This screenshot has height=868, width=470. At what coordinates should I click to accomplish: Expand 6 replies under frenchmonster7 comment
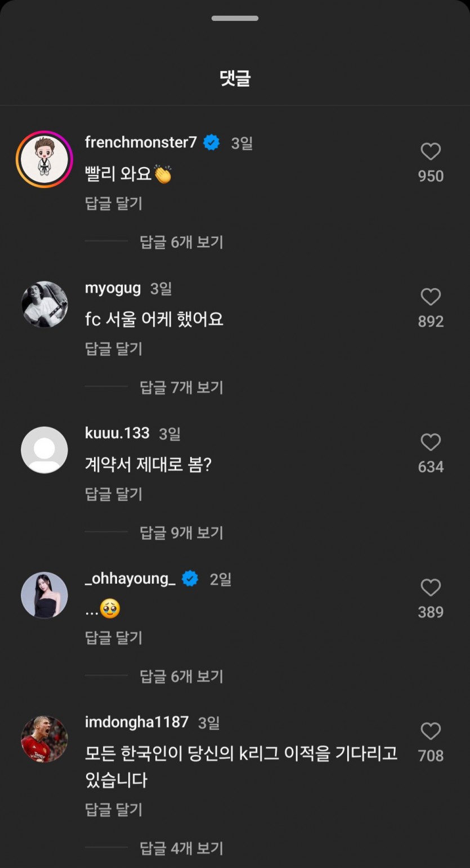pos(181,242)
